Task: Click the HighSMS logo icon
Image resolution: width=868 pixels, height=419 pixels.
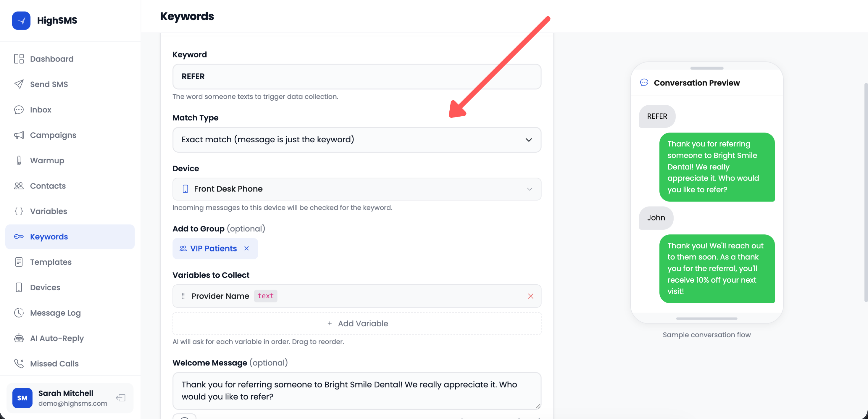Action: [x=21, y=20]
